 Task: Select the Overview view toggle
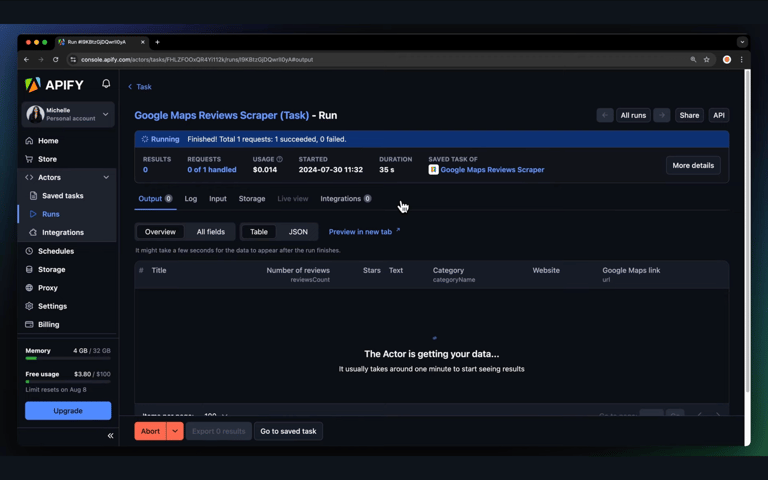point(160,232)
